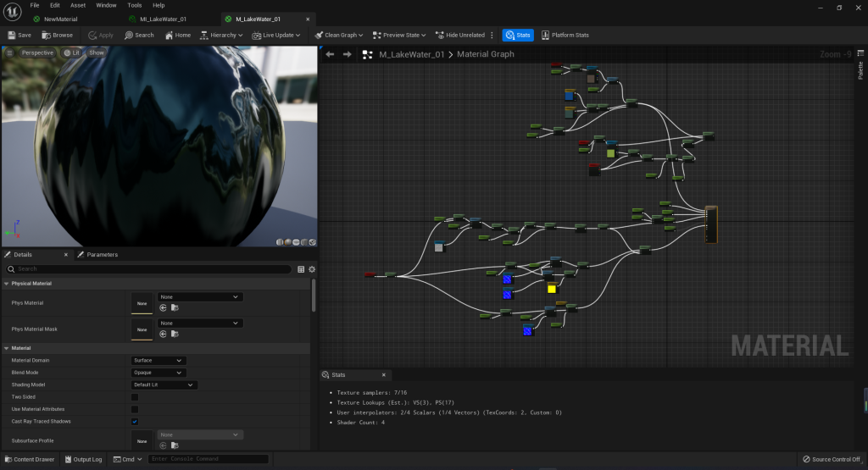Toggle the Stats panel button
Image resolution: width=868 pixels, height=470 pixels.
click(518, 35)
